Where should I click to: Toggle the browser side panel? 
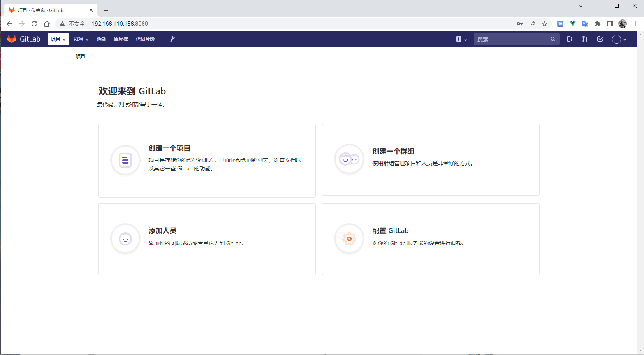pyautogui.click(x=610, y=24)
